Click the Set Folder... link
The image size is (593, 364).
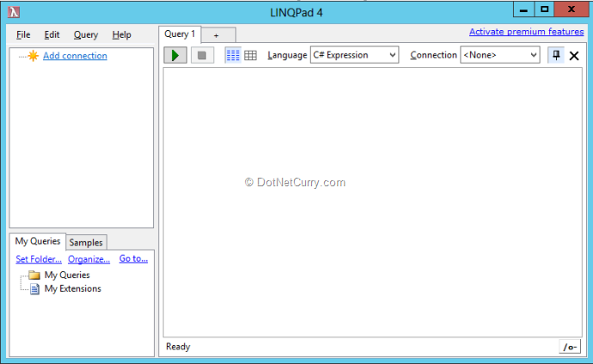click(x=39, y=259)
